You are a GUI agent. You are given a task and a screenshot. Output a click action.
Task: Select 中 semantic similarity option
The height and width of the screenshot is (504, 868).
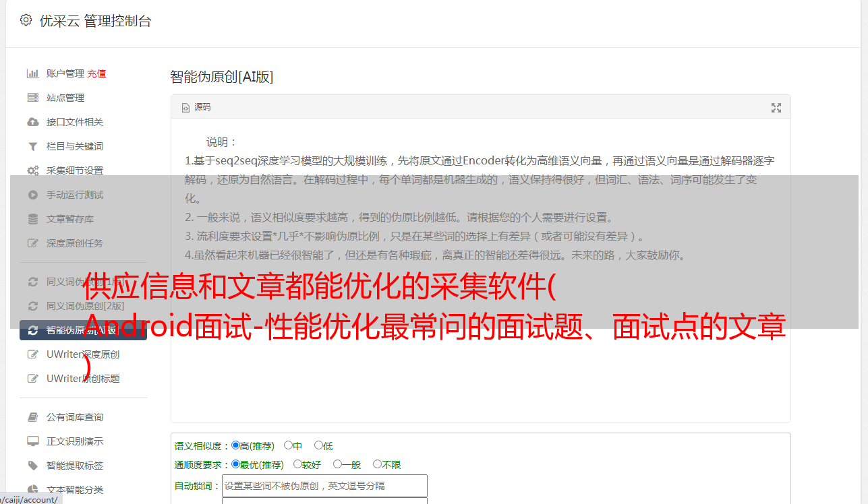[x=288, y=445]
